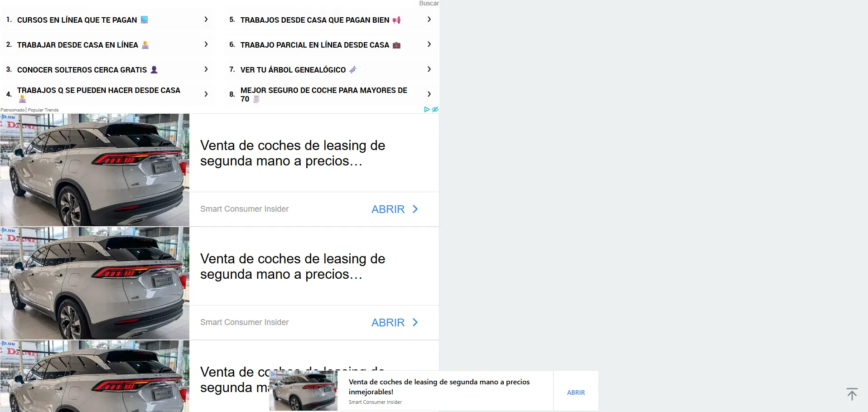Click the megaphone emoji after Pagan Bien
868x412 pixels.
point(396,20)
